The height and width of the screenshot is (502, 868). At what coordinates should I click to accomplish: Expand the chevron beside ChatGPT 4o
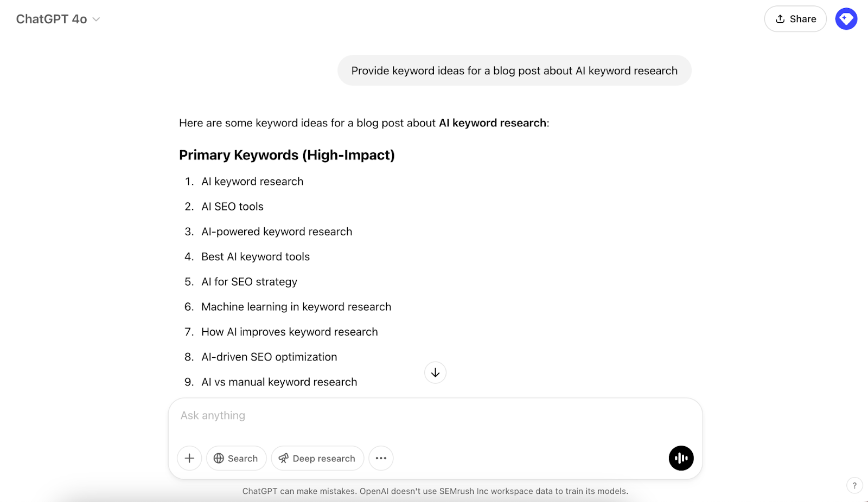tap(97, 19)
